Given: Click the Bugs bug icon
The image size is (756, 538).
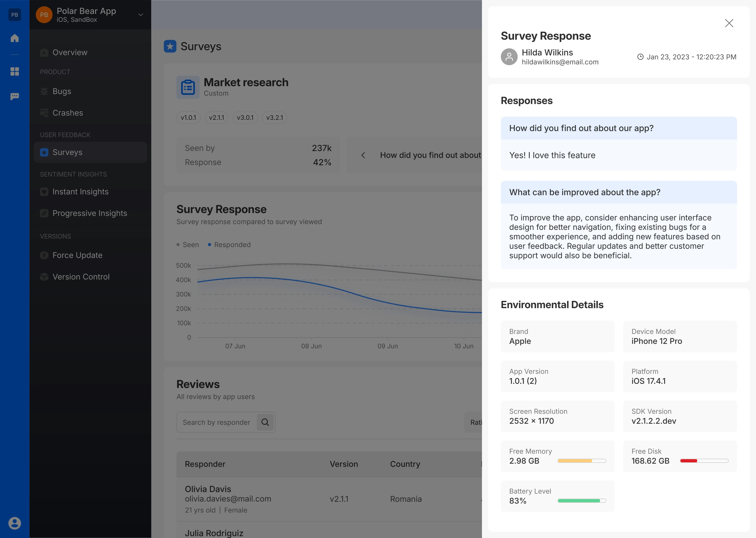Looking at the screenshot, I should coord(44,91).
